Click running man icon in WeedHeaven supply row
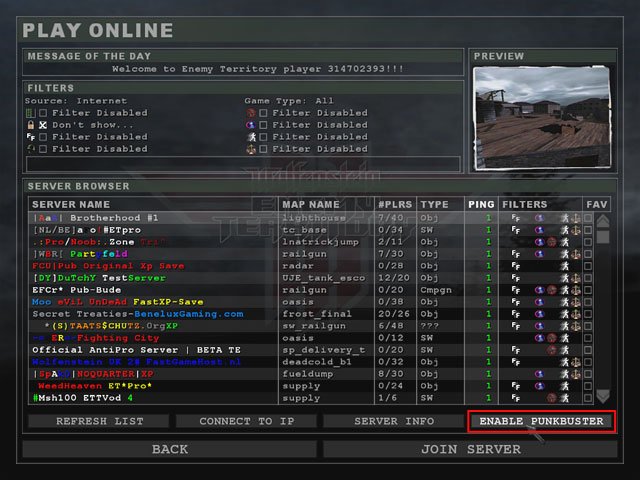 click(x=564, y=386)
